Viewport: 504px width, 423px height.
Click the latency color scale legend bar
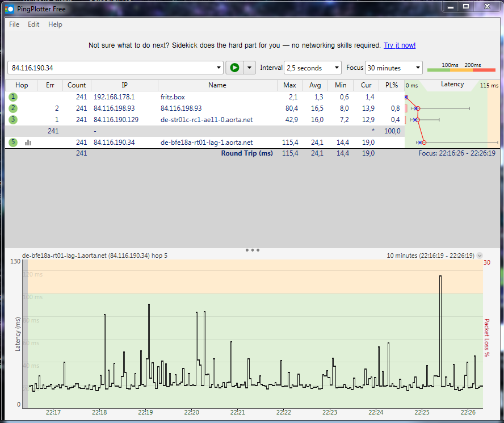pyautogui.click(x=461, y=70)
